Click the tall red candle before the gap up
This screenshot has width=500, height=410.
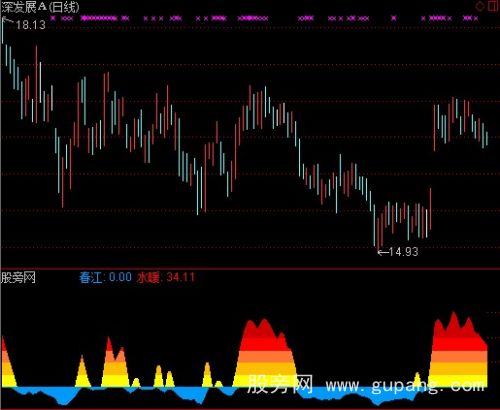[430, 209]
